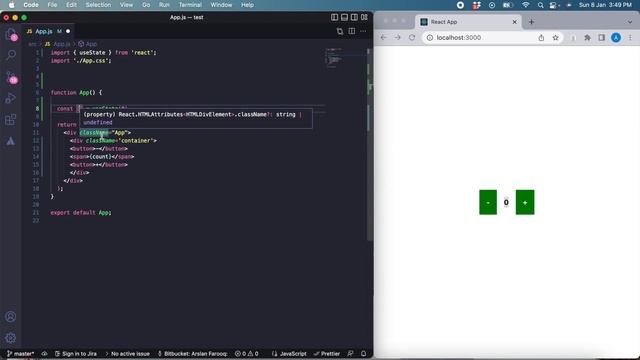
Task: Click No active issue status item
Action: pyautogui.click(x=127, y=353)
